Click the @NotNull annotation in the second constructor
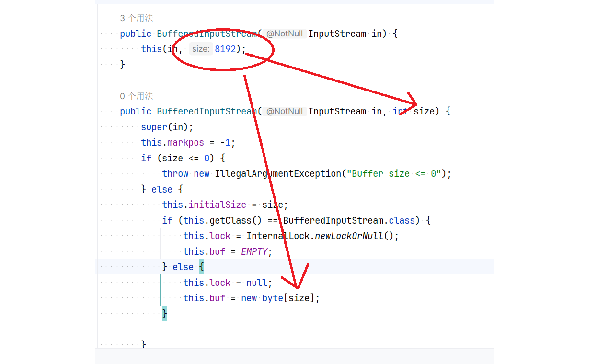 click(285, 111)
